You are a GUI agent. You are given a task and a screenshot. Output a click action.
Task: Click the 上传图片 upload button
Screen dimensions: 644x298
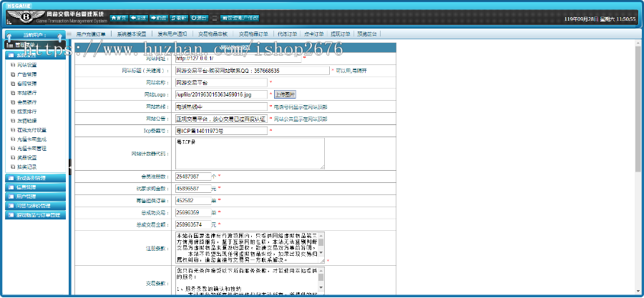click(285, 94)
